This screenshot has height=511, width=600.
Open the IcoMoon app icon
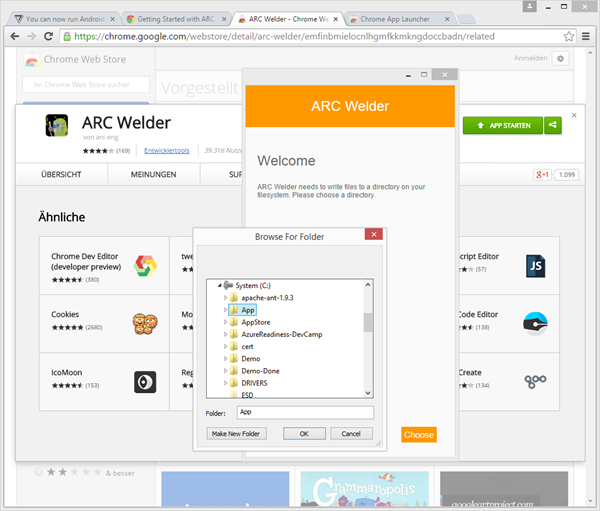pyautogui.click(x=145, y=382)
